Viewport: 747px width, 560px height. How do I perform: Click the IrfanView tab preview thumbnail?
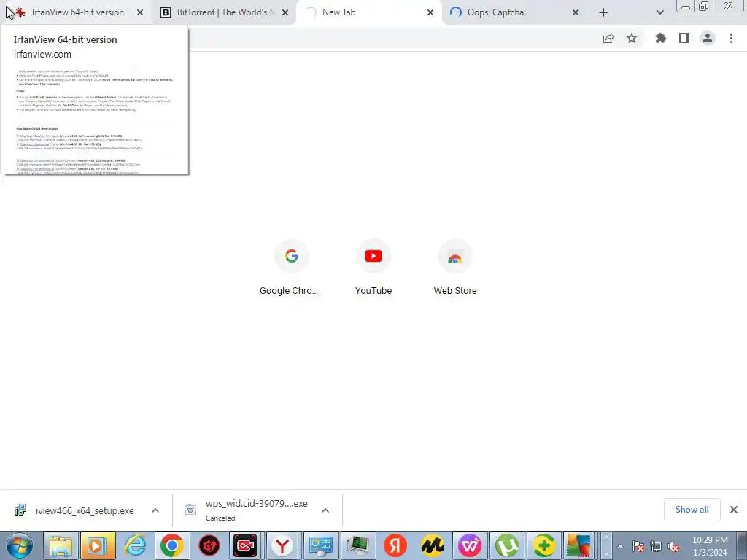coord(94,120)
